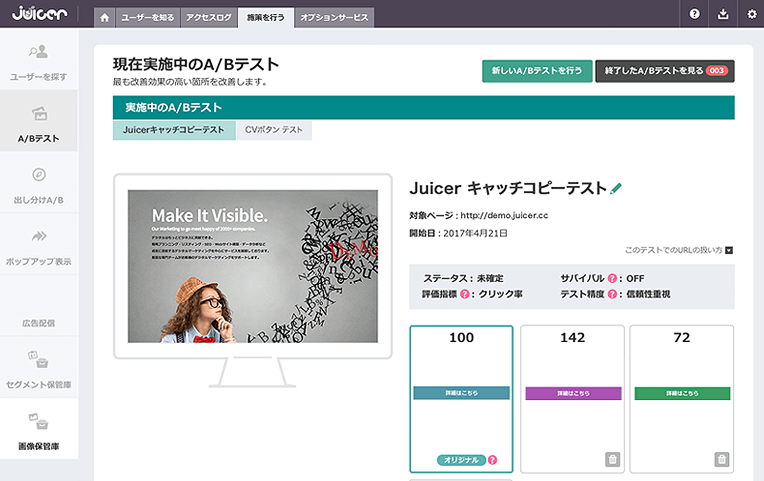Click the home icon in top navigation

click(104, 17)
